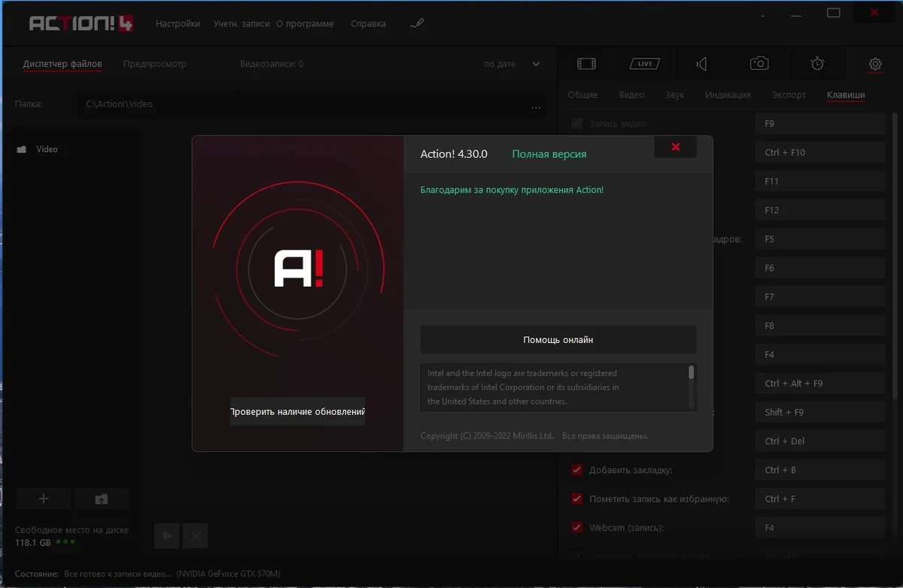
Task: Click the Благодарим за покупку message
Action: point(512,190)
